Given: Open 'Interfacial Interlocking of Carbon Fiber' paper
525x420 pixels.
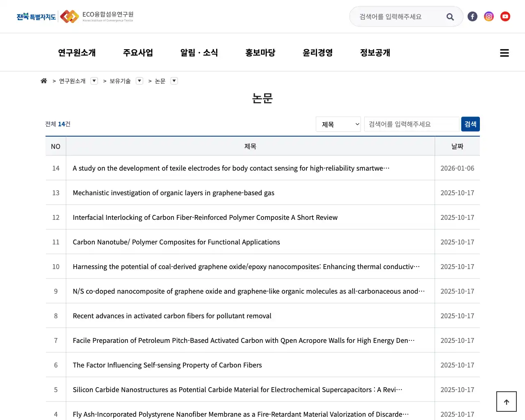Looking at the screenshot, I should [205, 217].
